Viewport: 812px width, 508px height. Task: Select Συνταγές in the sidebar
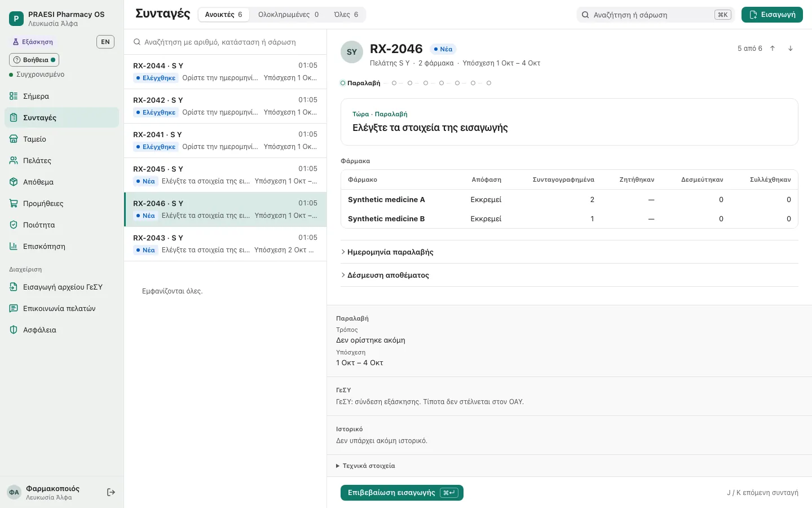coord(62,117)
